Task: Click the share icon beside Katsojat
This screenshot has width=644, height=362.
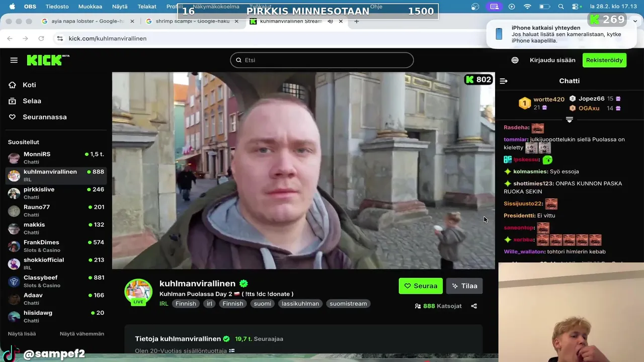Action: [x=474, y=306]
